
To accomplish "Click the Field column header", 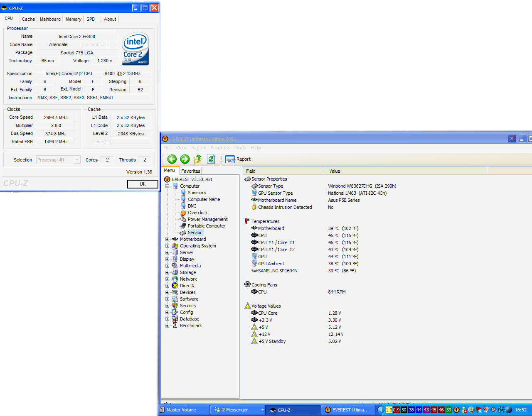I will coord(284,171).
